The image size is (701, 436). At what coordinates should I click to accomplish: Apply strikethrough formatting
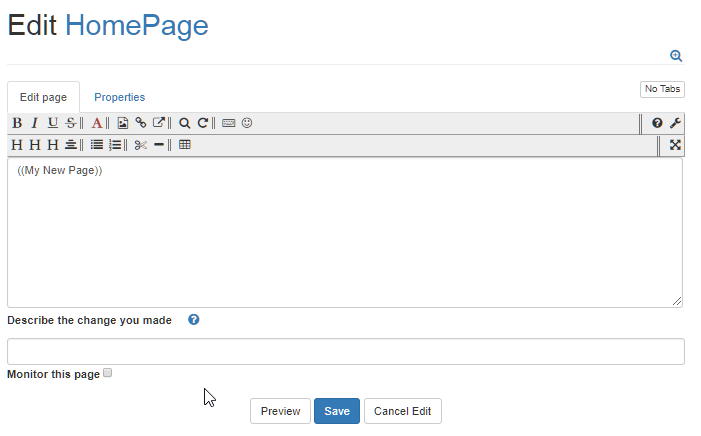70,123
